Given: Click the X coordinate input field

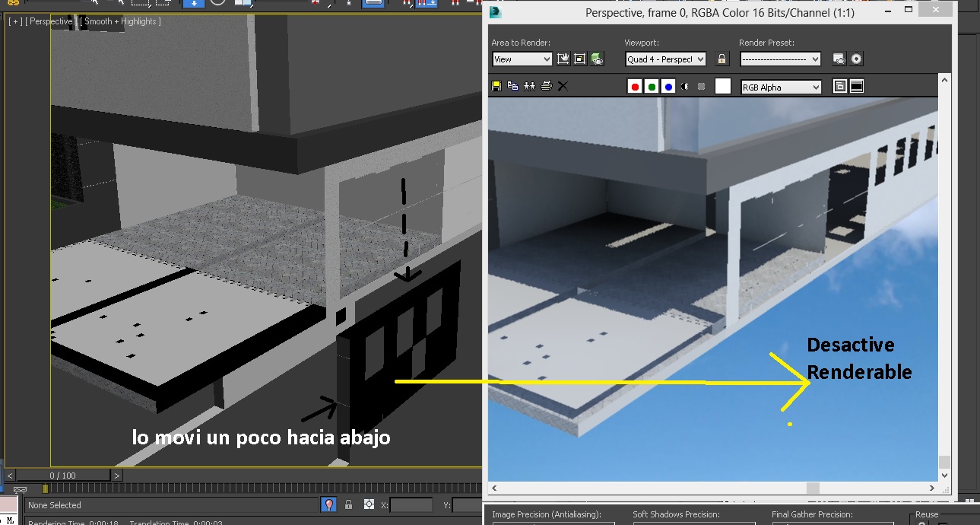Looking at the screenshot, I should click(411, 505).
